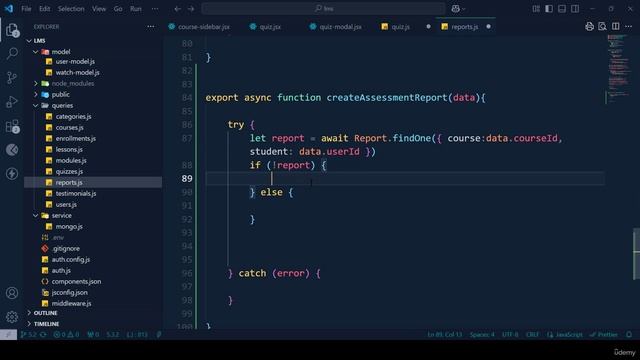Switch to the course-sidebar.jsx tab
Image resolution: width=640 pixels, height=360 pixels.
coord(199,27)
